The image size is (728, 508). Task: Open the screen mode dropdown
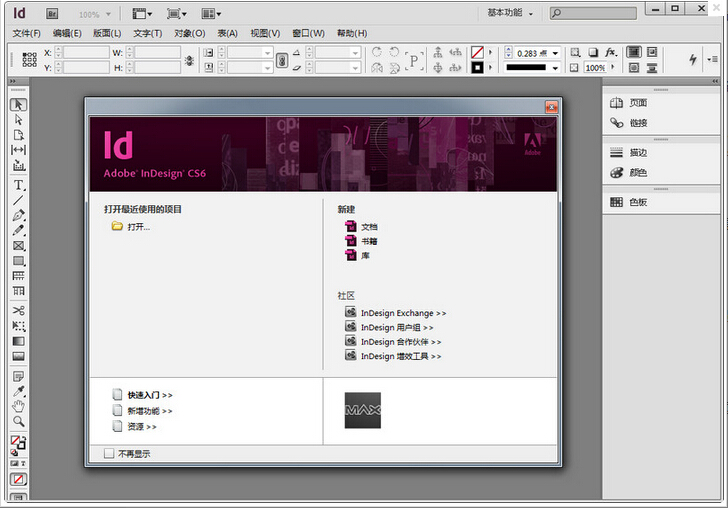[x=176, y=14]
